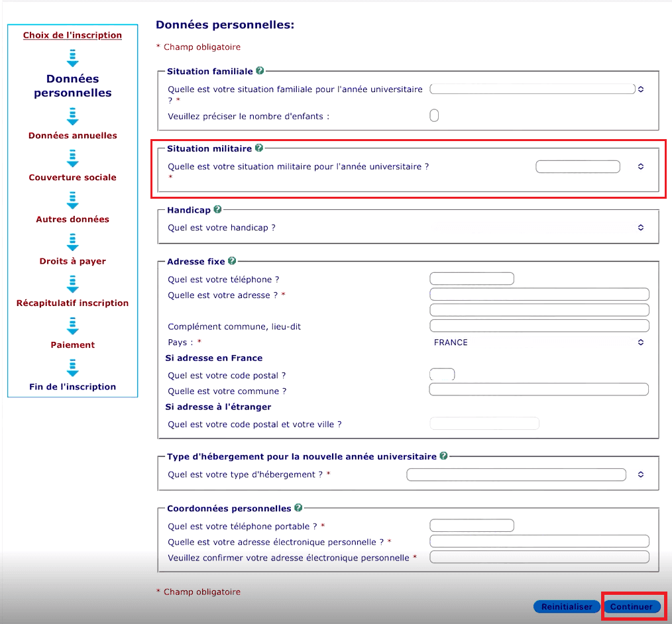672x624 pixels.
Task: Click help icon next to Situation familiale
Action: (x=260, y=71)
